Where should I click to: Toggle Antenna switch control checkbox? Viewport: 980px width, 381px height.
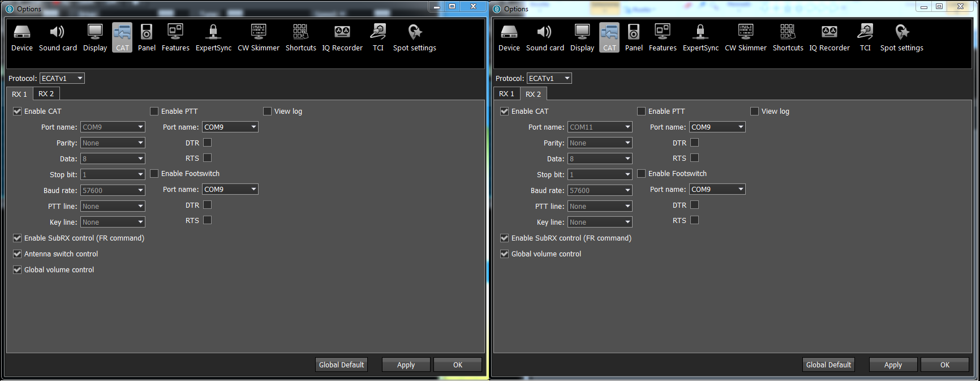[18, 254]
